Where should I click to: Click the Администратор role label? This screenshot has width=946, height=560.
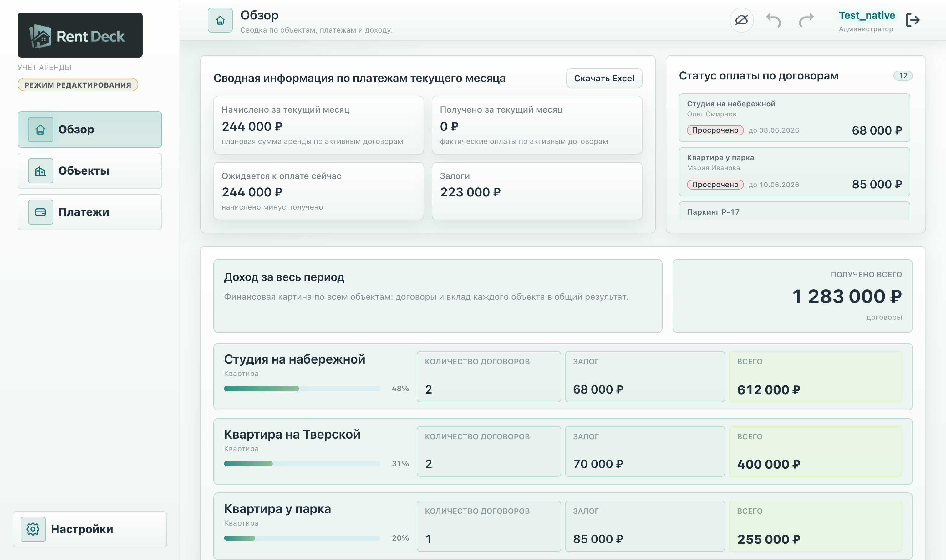pos(866,29)
